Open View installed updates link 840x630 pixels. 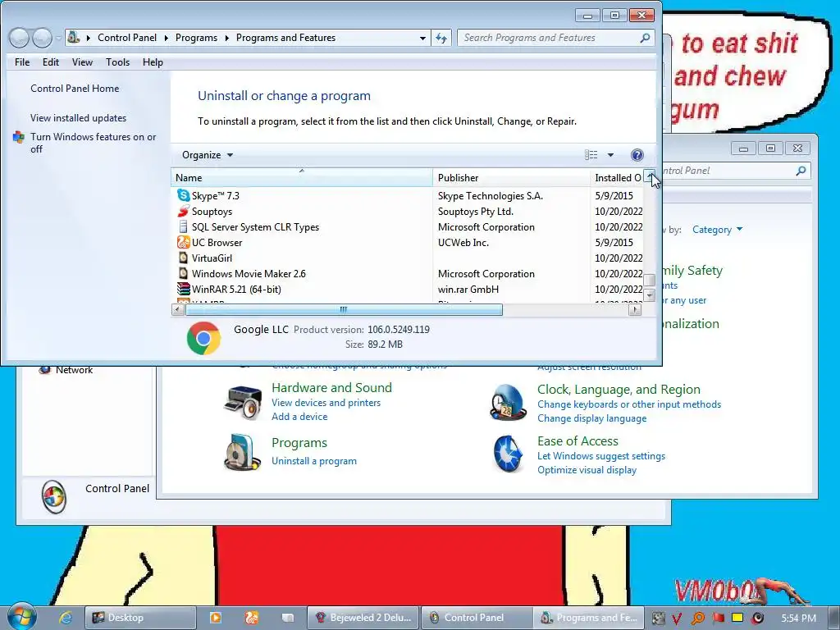(x=78, y=118)
